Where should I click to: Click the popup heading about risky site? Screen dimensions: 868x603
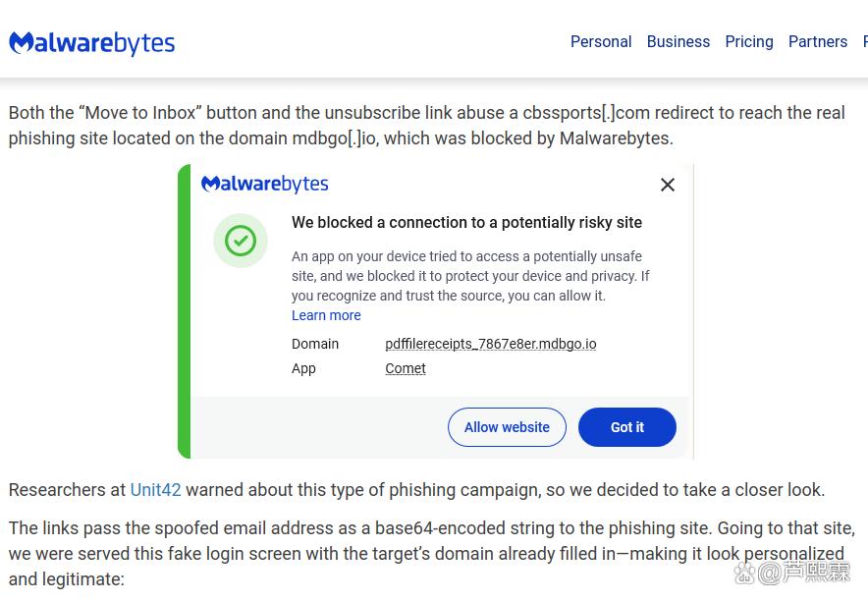pyautogui.click(x=466, y=223)
